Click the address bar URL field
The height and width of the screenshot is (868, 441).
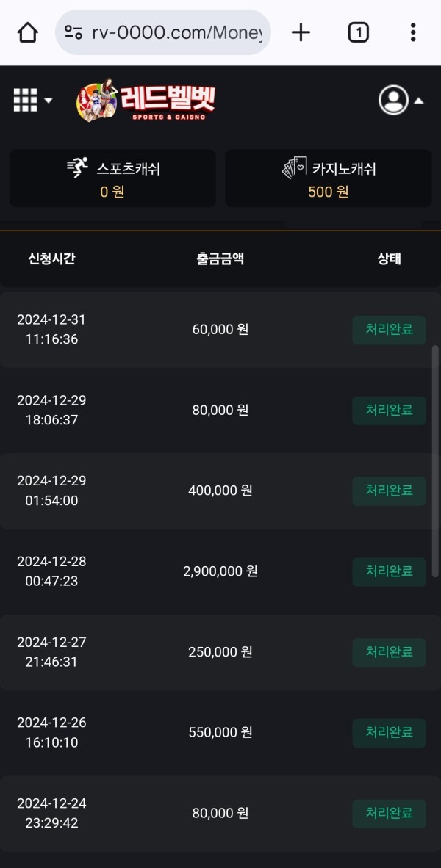tap(176, 32)
